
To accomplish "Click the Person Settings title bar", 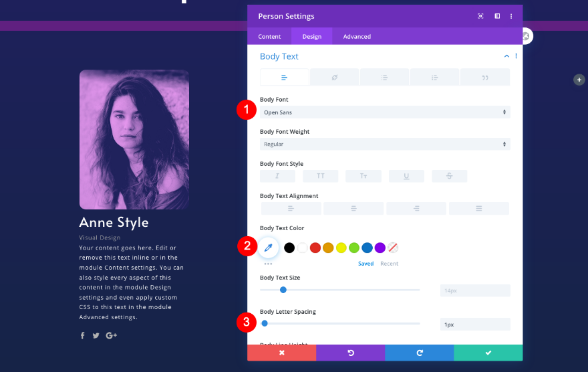I will tap(385, 16).
